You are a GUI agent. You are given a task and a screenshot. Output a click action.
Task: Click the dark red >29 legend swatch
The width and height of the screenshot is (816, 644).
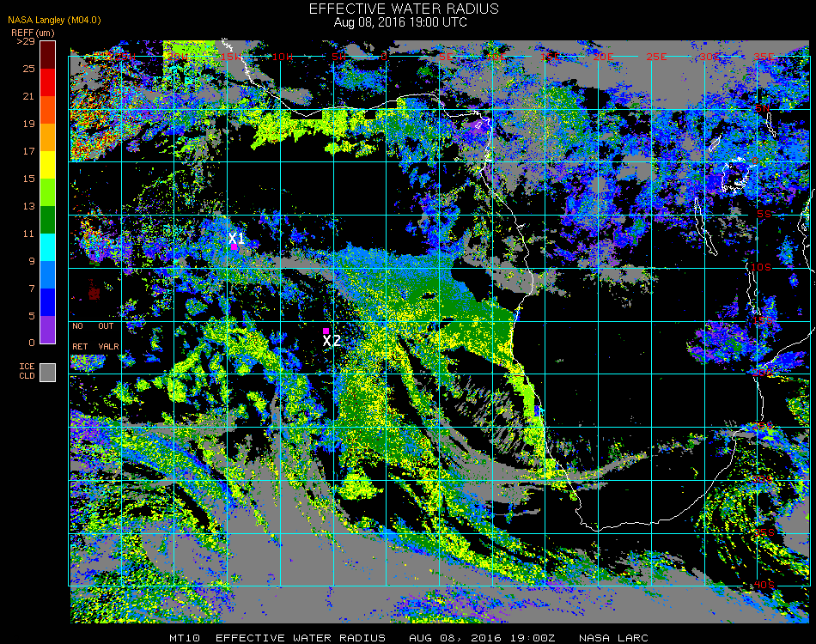coord(48,55)
